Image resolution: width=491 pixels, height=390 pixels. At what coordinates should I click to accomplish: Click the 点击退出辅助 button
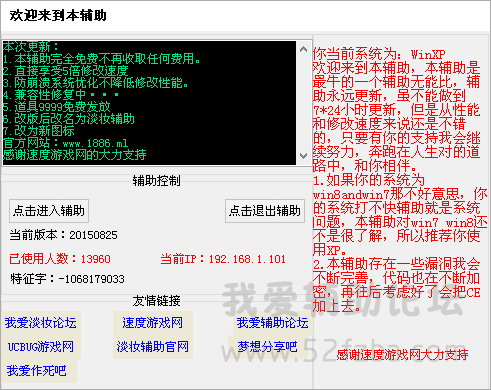point(265,211)
